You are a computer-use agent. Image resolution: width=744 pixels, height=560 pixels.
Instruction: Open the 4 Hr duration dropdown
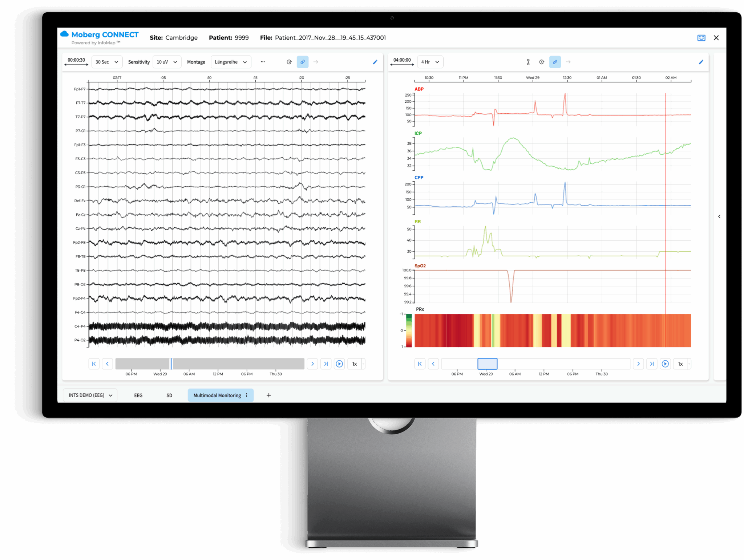(x=430, y=62)
